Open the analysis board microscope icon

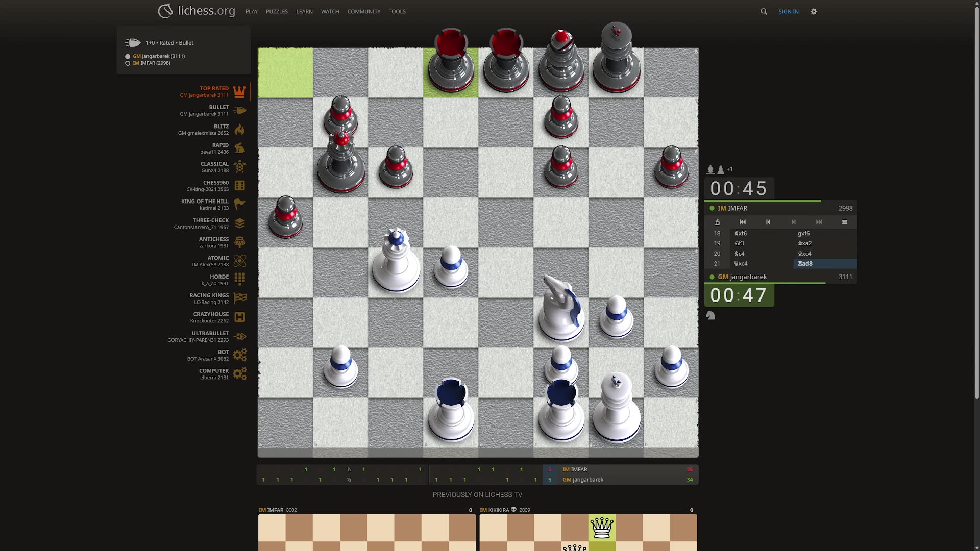717,222
